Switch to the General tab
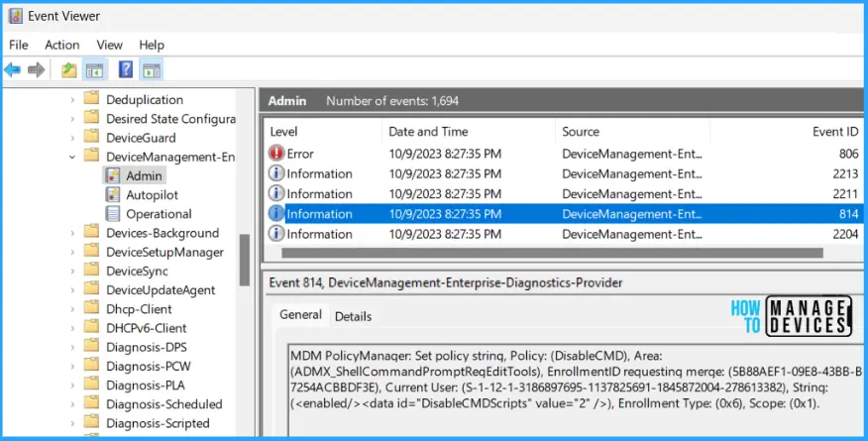The width and height of the screenshot is (868, 441). coord(300,315)
